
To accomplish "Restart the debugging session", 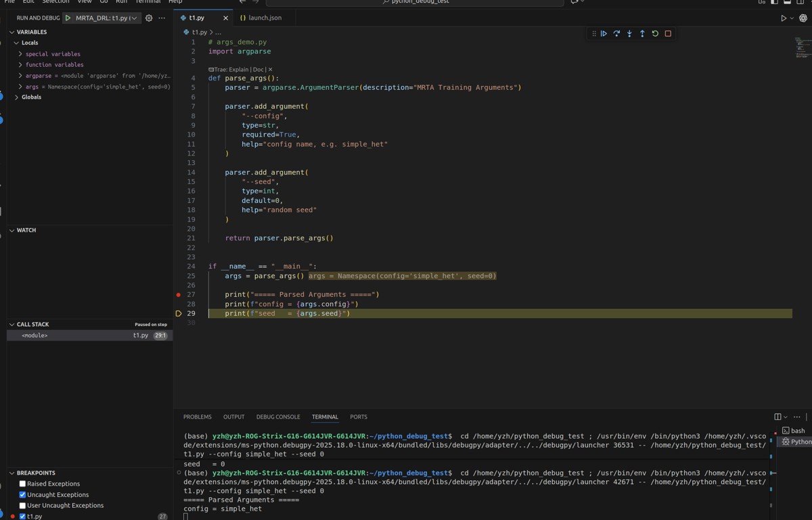I will coord(655,34).
